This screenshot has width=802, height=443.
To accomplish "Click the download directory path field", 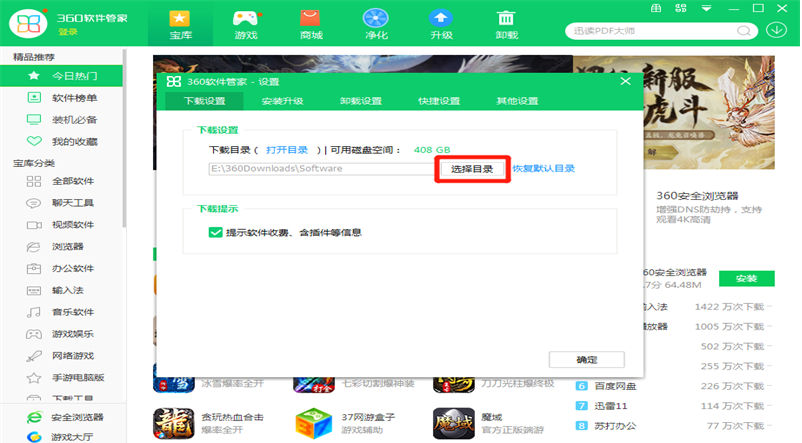I will (320, 169).
